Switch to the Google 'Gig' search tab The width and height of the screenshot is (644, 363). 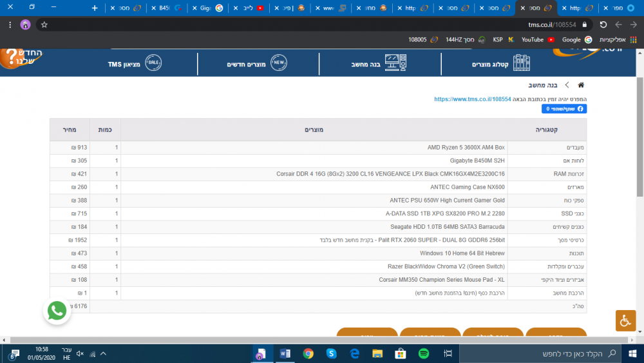(207, 8)
